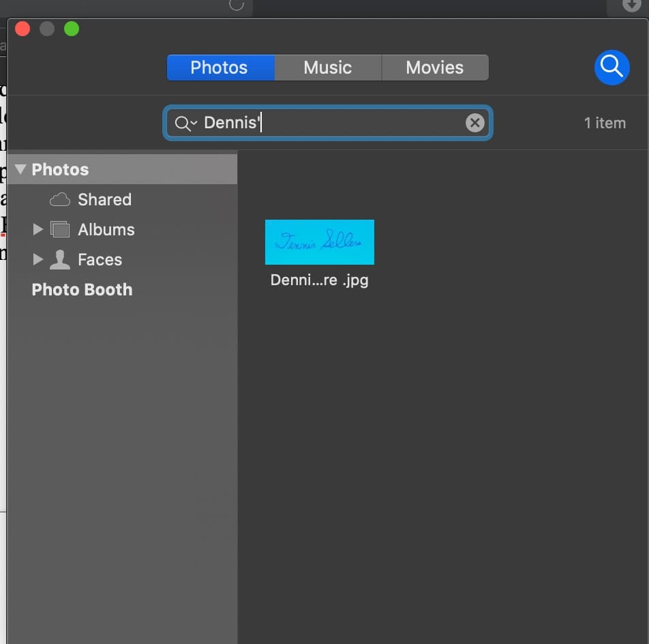
Task: Click the download arrow icon in background toolbar
Action: (x=631, y=5)
